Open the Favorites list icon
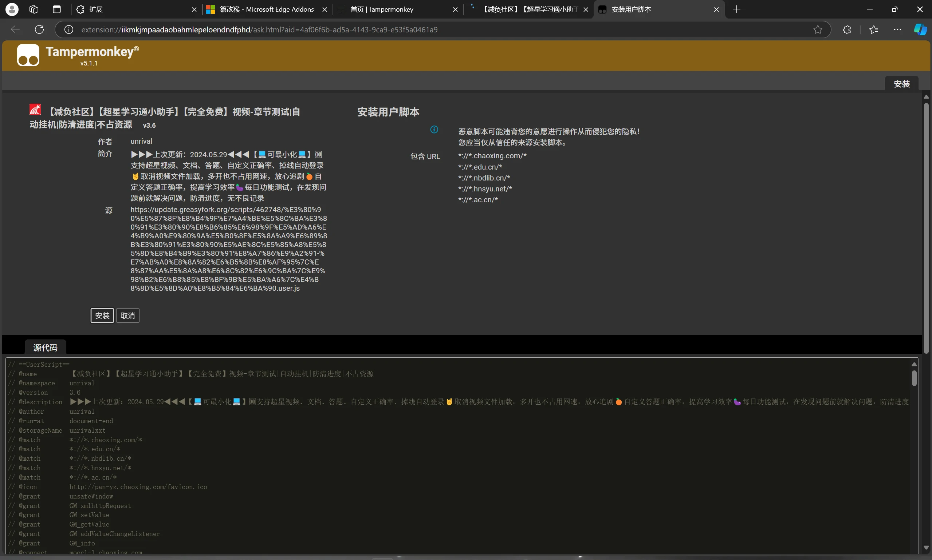Screen dimensions: 932x560 click(873, 29)
